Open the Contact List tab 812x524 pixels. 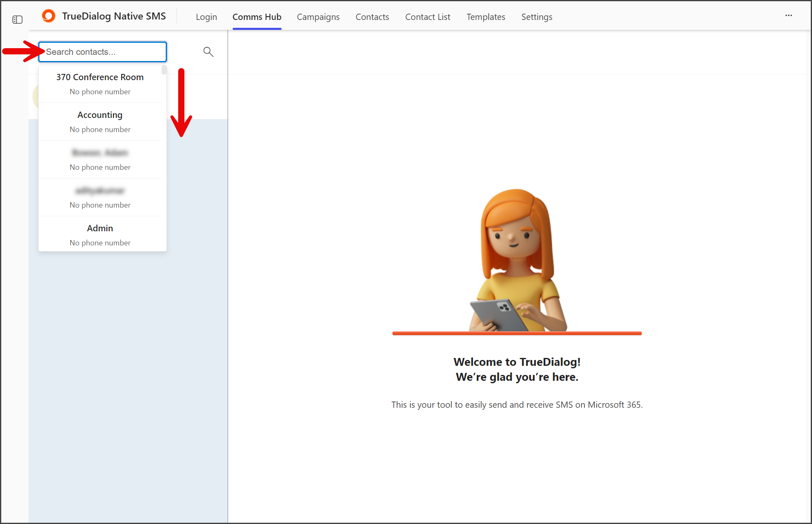coord(427,17)
